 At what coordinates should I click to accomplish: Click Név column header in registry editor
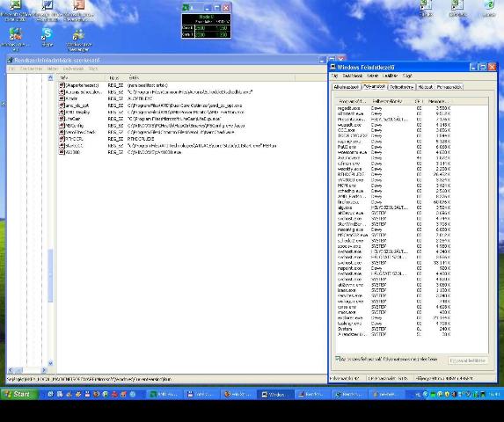pyautogui.click(x=82, y=77)
